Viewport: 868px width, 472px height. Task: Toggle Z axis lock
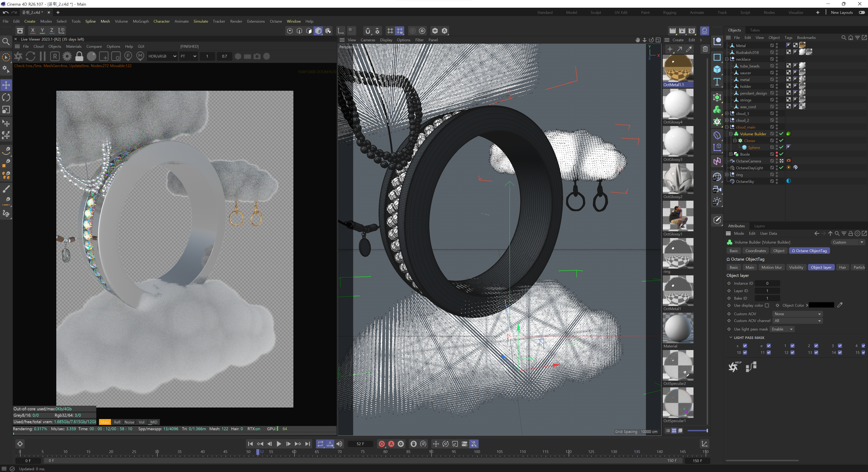[x=52, y=31]
